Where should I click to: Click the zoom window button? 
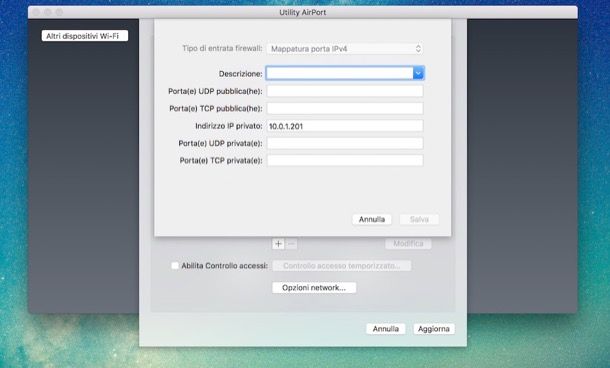[x=59, y=12]
